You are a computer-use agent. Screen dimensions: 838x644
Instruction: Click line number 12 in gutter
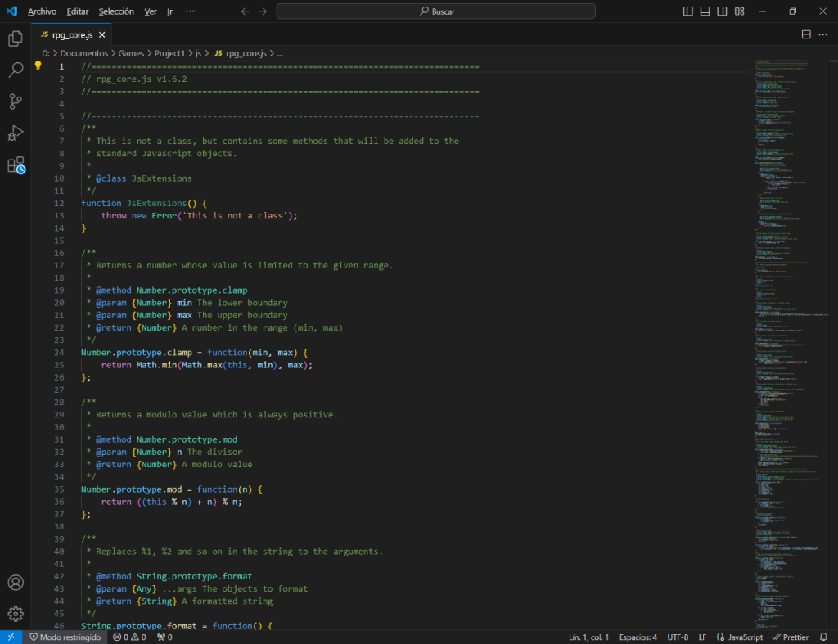click(59, 203)
